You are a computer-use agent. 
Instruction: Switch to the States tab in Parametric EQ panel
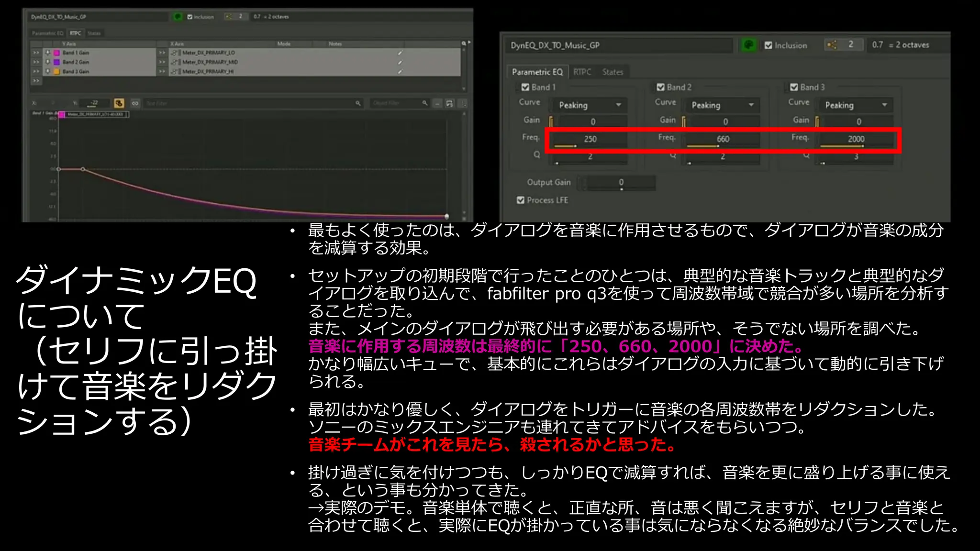(612, 72)
